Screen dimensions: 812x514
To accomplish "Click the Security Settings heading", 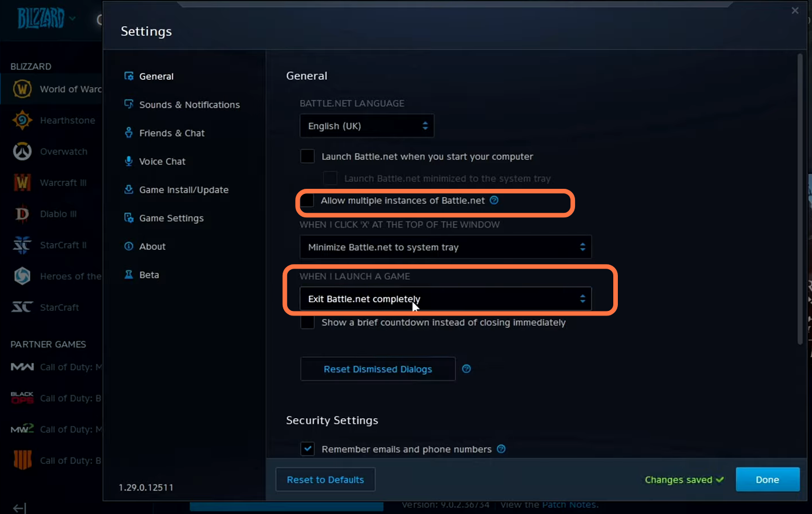I will point(332,420).
